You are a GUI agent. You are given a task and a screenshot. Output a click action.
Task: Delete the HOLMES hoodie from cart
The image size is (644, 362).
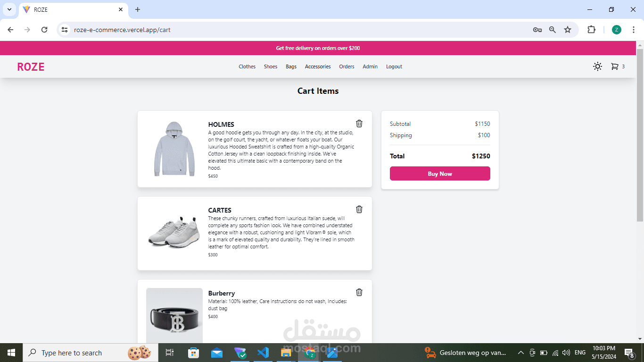[x=359, y=123]
